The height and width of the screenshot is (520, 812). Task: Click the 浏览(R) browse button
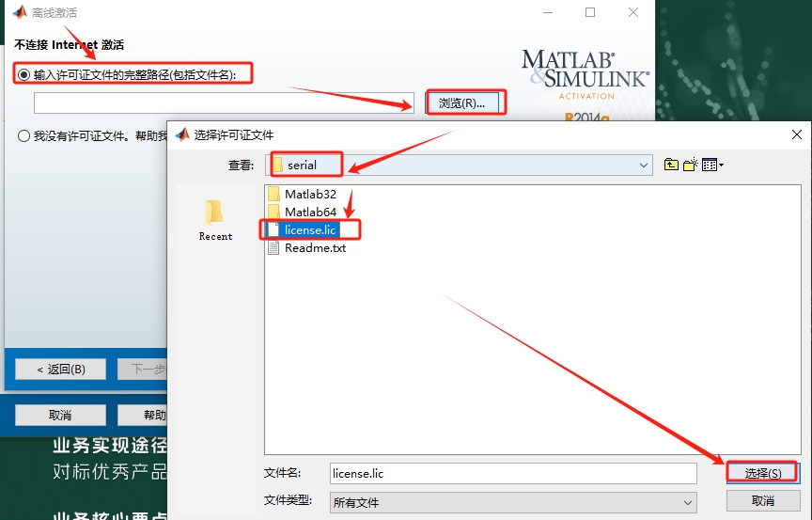pyautogui.click(x=465, y=102)
